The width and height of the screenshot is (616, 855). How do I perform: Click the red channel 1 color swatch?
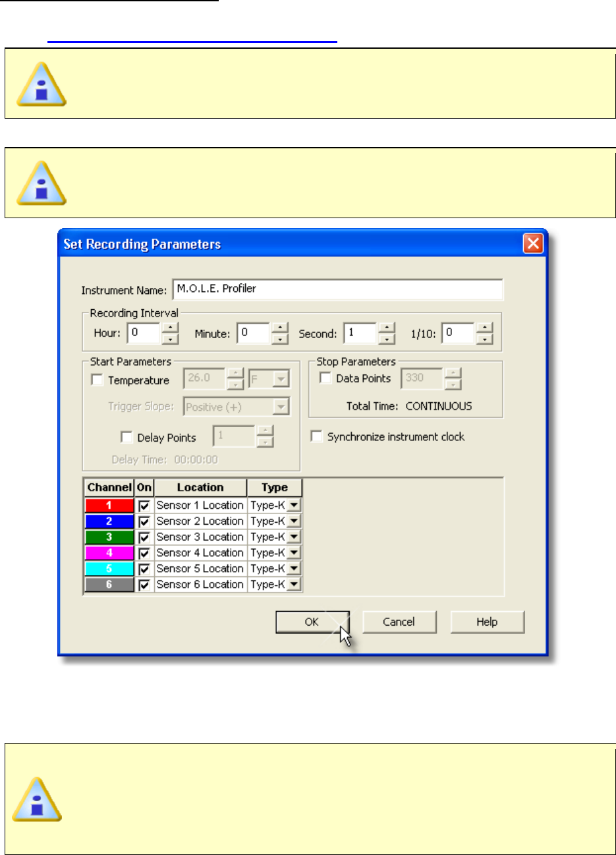tap(109, 506)
